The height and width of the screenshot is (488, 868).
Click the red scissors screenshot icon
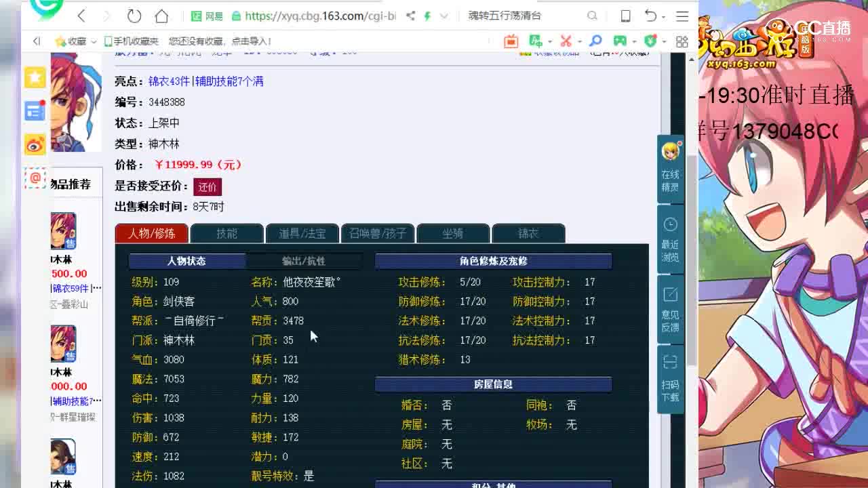[x=566, y=41]
